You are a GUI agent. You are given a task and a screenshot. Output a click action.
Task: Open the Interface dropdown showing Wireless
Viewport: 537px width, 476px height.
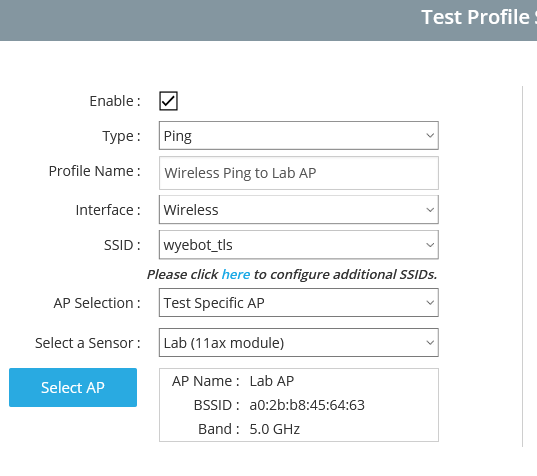(299, 210)
